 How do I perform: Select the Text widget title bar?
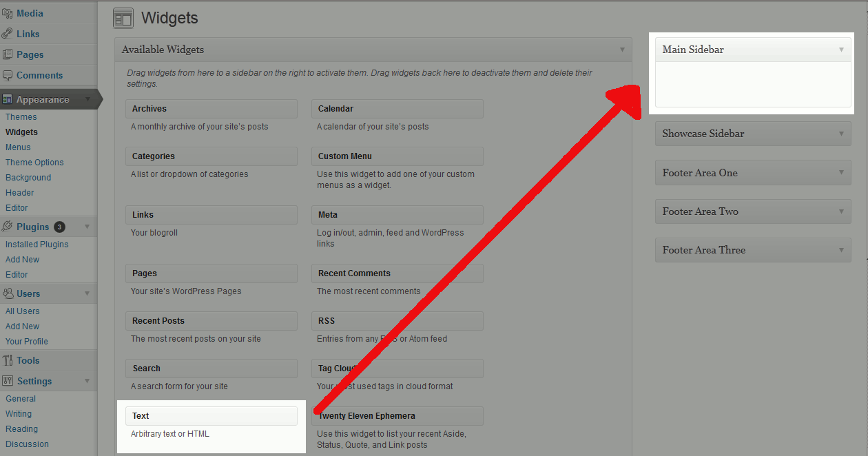pyautogui.click(x=211, y=415)
